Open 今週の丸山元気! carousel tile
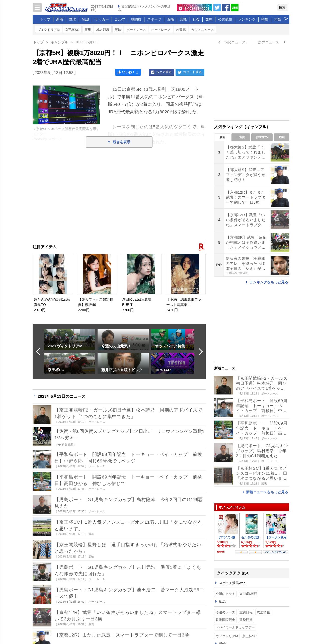322x644 pixels. [123, 340]
